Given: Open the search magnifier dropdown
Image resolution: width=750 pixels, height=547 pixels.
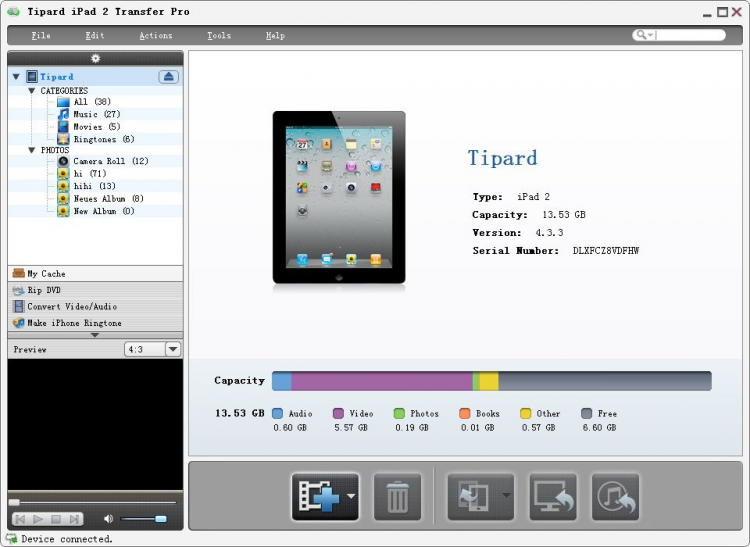Looking at the screenshot, I should point(644,35).
